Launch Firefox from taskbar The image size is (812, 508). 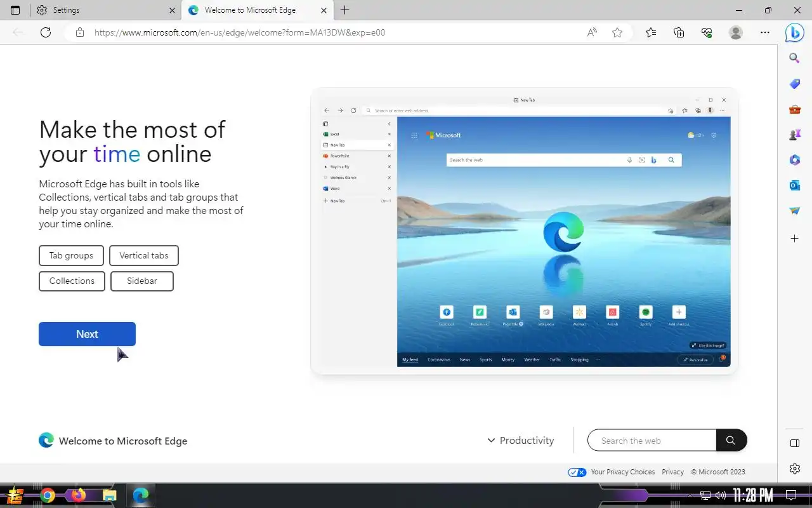click(x=78, y=495)
